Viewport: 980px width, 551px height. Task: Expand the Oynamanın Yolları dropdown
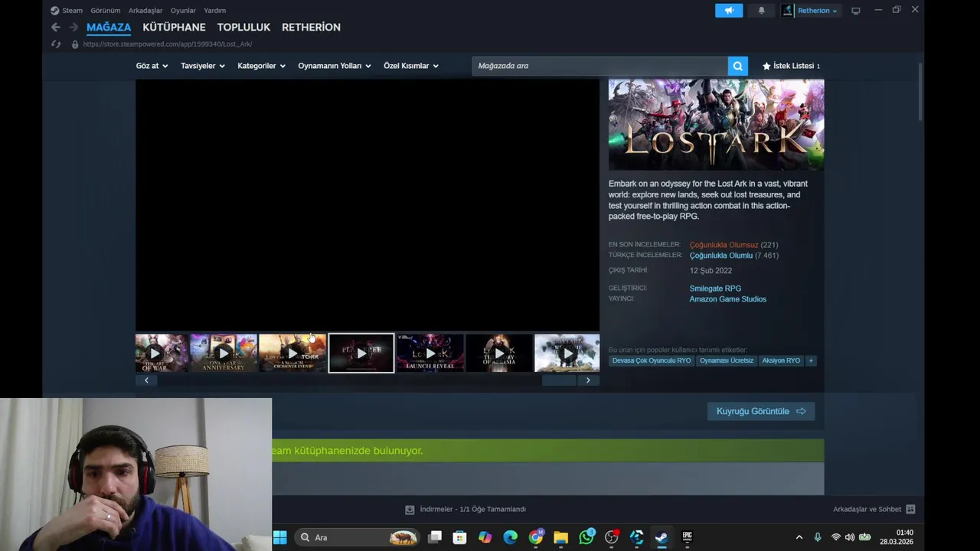[335, 66]
